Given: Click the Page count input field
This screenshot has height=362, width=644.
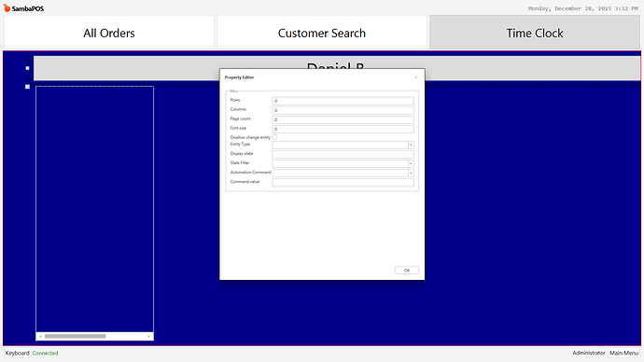Looking at the screenshot, I should (343, 119).
